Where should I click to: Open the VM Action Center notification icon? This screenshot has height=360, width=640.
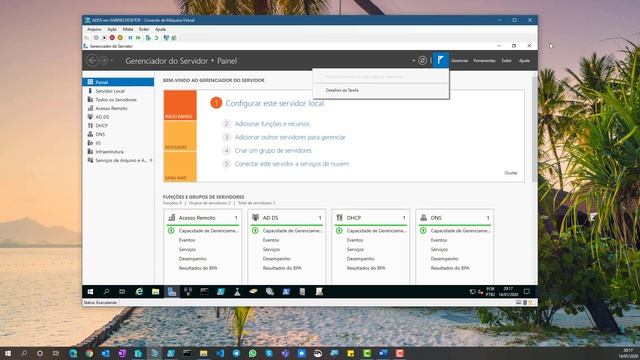(527, 291)
